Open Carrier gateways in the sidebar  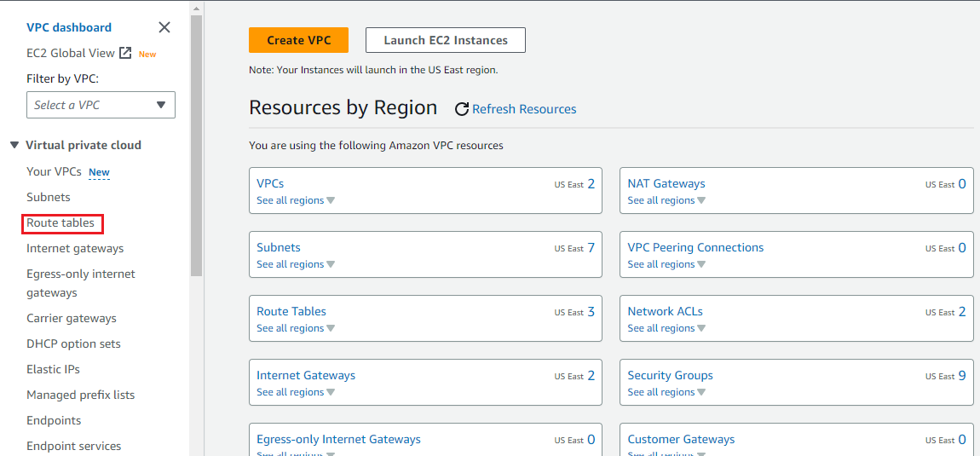coord(72,319)
